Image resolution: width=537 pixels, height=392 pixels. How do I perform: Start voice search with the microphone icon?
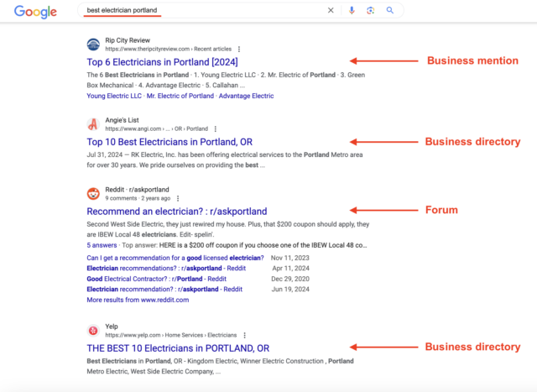(x=352, y=10)
